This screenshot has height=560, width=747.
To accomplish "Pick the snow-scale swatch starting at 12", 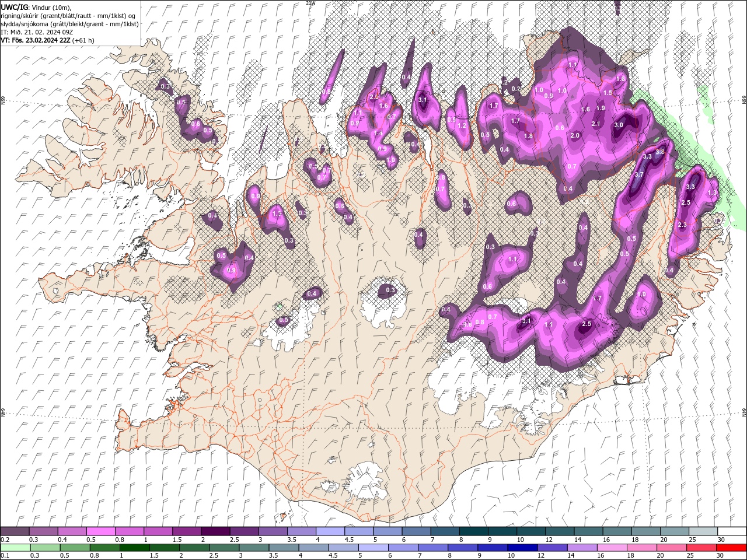I will tap(560, 531).
